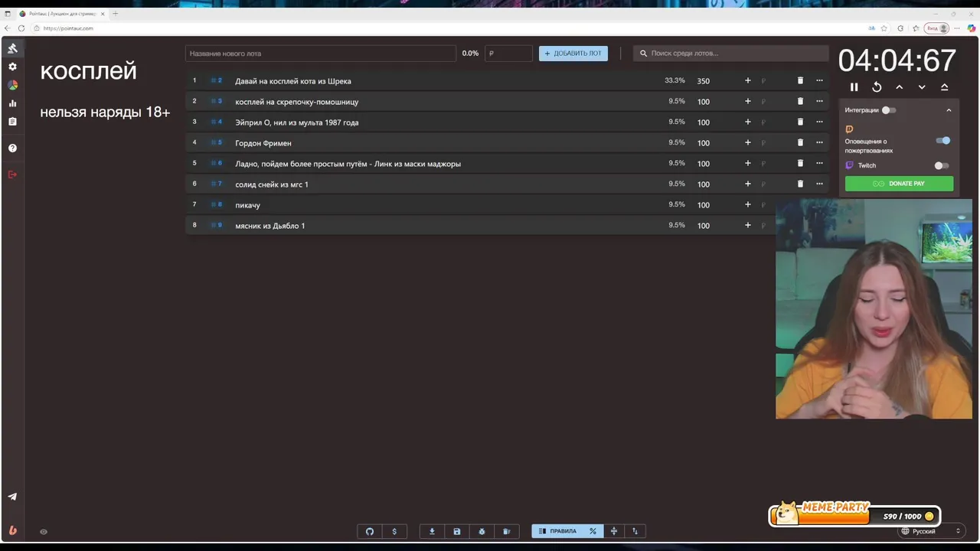This screenshot has width=980, height=551.
Task: Click the Поиск среди лотов search field
Action: [731, 54]
